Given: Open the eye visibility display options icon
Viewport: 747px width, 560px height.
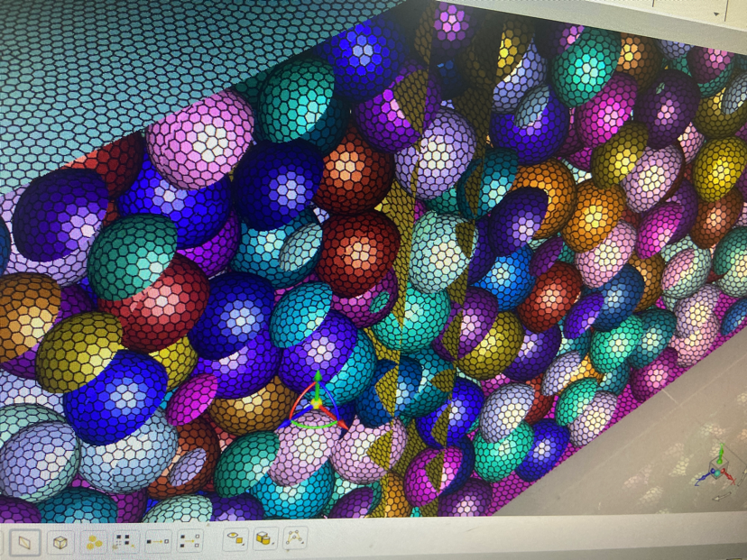Looking at the screenshot, I should pyautogui.click(x=235, y=539).
